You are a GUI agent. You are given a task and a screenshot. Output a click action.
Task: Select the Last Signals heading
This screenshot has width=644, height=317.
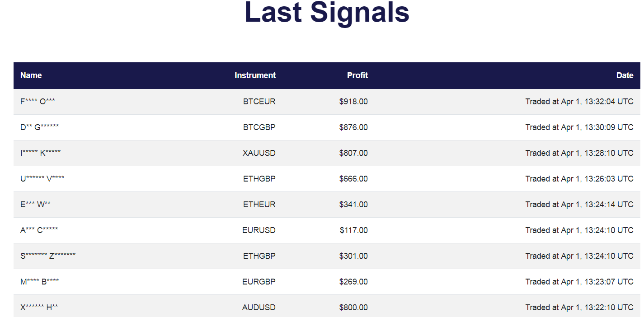327,12
